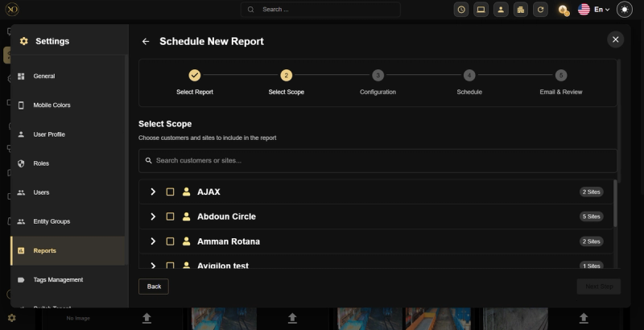644x330 pixels.
Task: Click the upload arrow next to No Image
Action: [147, 318]
